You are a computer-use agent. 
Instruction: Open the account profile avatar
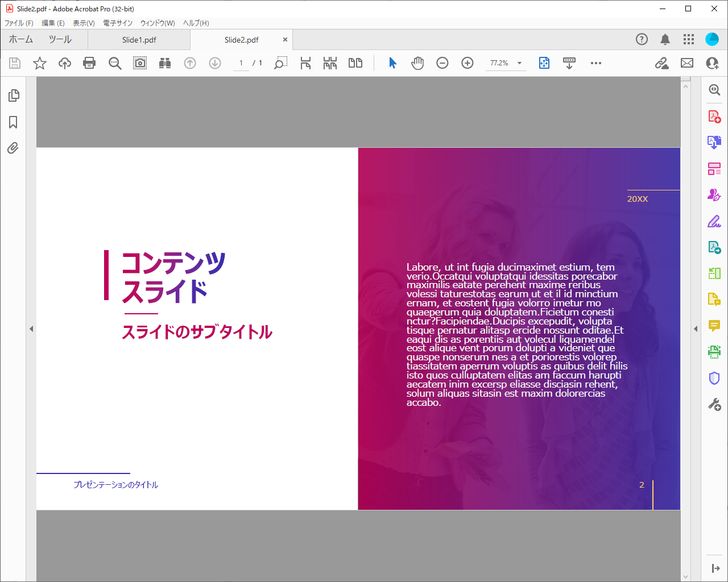pyautogui.click(x=712, y=39)
